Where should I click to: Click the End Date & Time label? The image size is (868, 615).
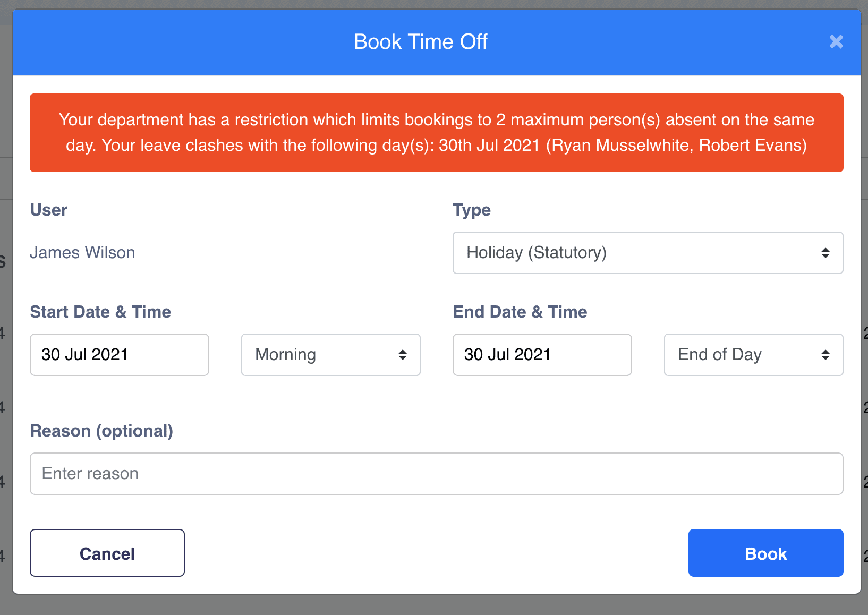520,312
